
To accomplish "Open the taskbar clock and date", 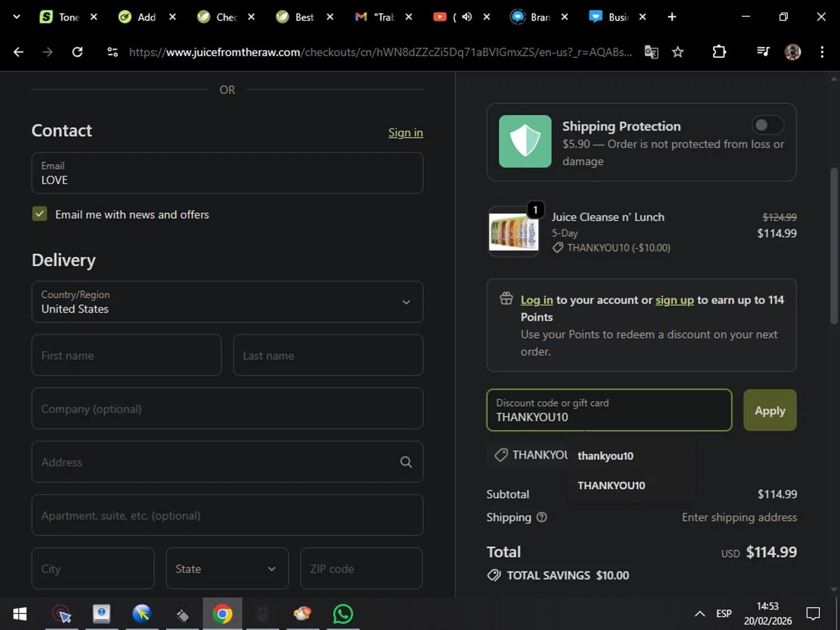I will 768,614.
